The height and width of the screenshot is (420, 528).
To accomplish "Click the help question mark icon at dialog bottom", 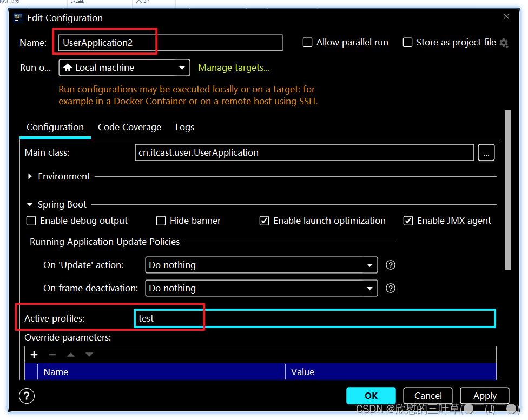I will (x=27, y=396).
